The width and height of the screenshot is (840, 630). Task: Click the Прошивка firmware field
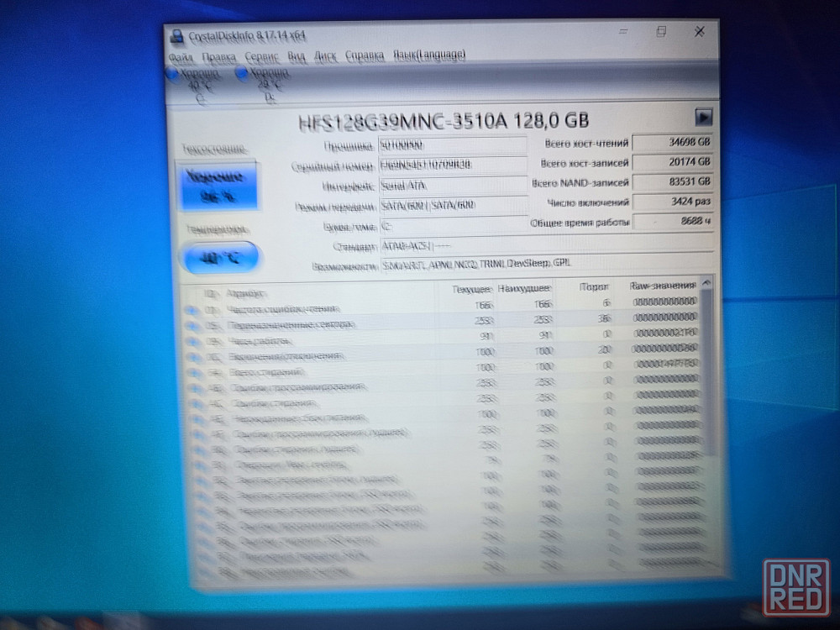coord(453,145)
